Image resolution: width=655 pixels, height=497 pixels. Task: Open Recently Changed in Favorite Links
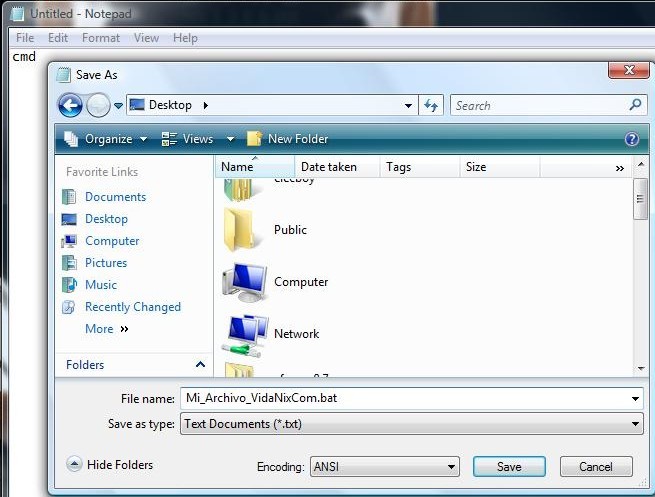[133, 307]
